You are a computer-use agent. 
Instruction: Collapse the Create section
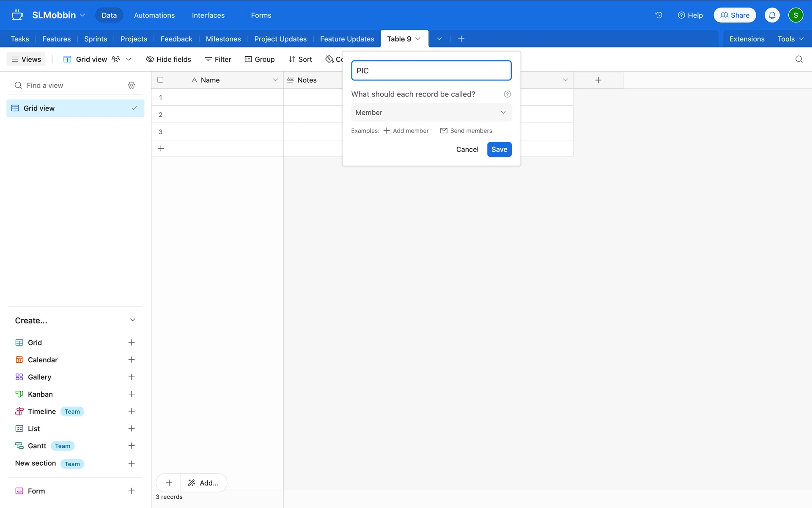[132, 320]
